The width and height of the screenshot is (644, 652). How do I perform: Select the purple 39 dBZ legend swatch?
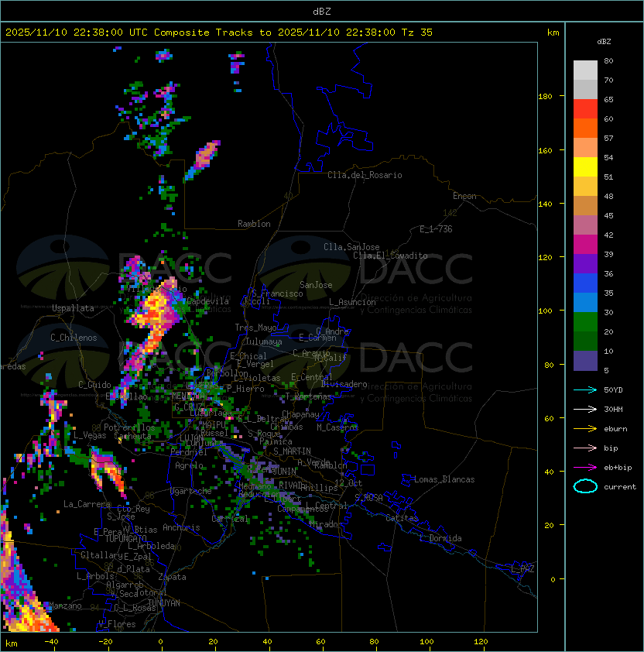[x=585, y=263]
